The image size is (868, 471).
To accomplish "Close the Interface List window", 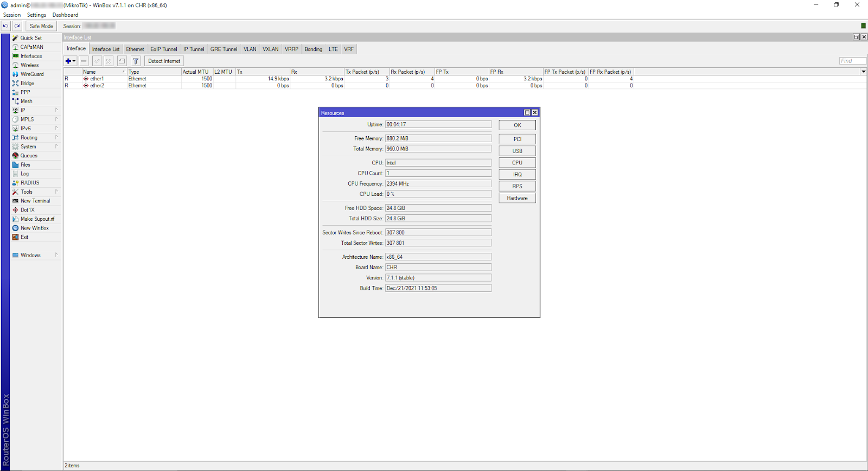I will click(864, 37).
